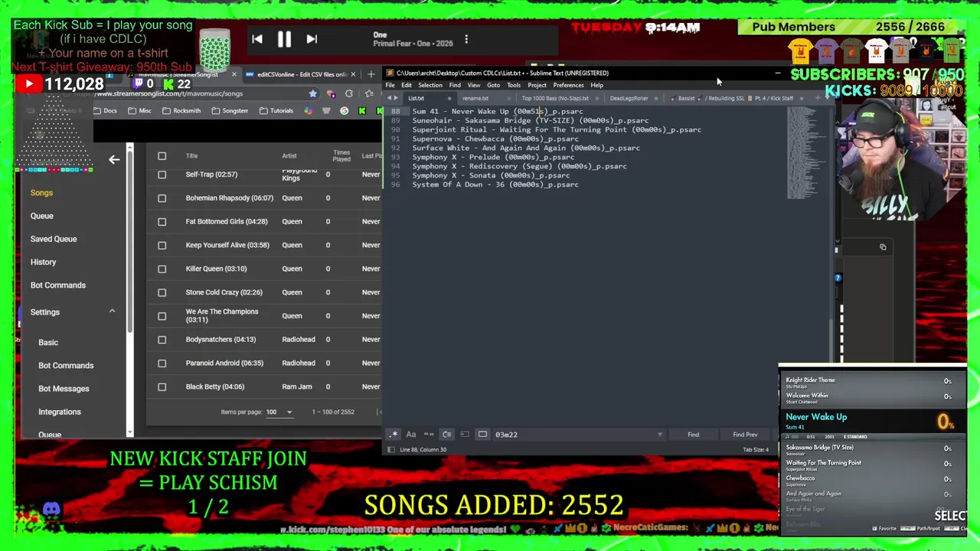Toggle whole word matching in Sublime find bar
The image size is (980, 551).
[x=429, y=435]
